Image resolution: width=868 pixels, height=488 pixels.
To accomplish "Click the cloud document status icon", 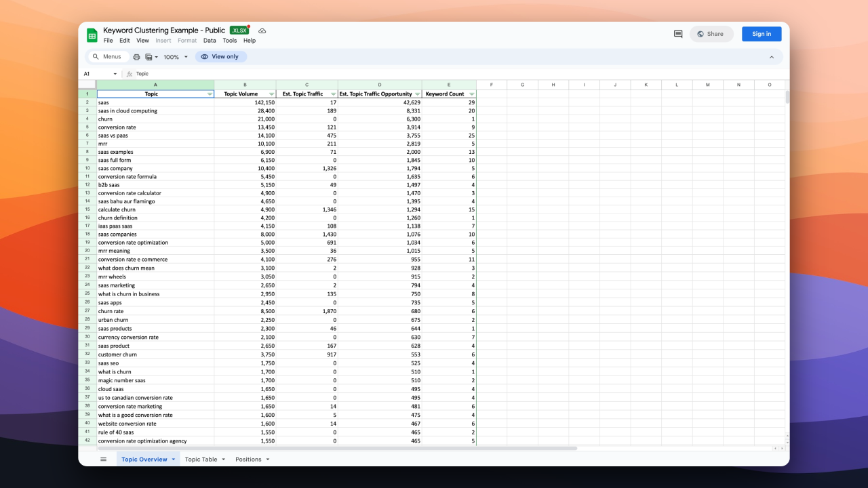I will pos(262,30).
